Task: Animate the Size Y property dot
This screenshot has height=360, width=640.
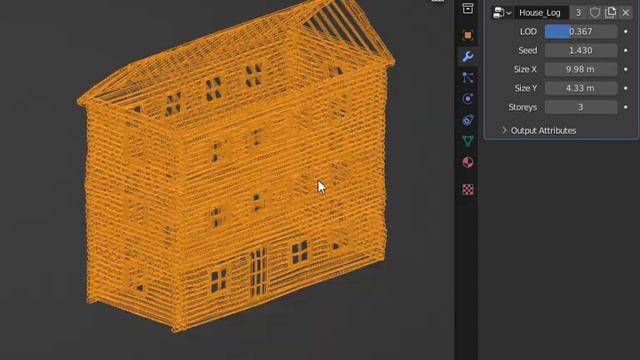Action: click(626, 88)
